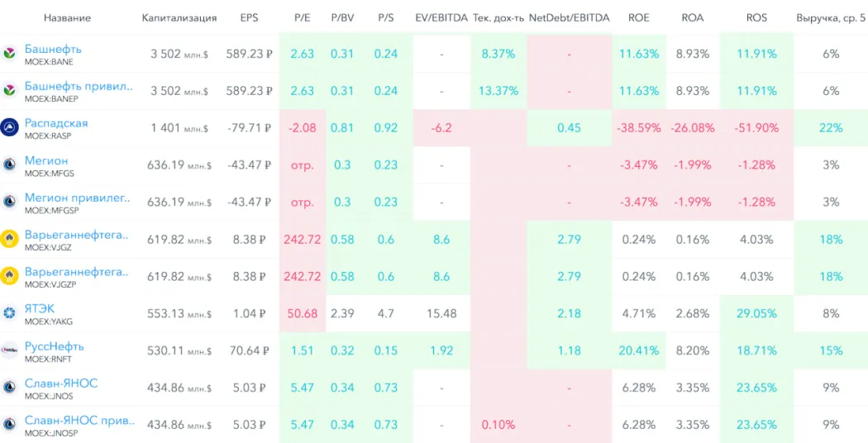Click the Башнефть MOEX:BANE logo icon
The height and width of the screenshot is (443, 868).
10,53
